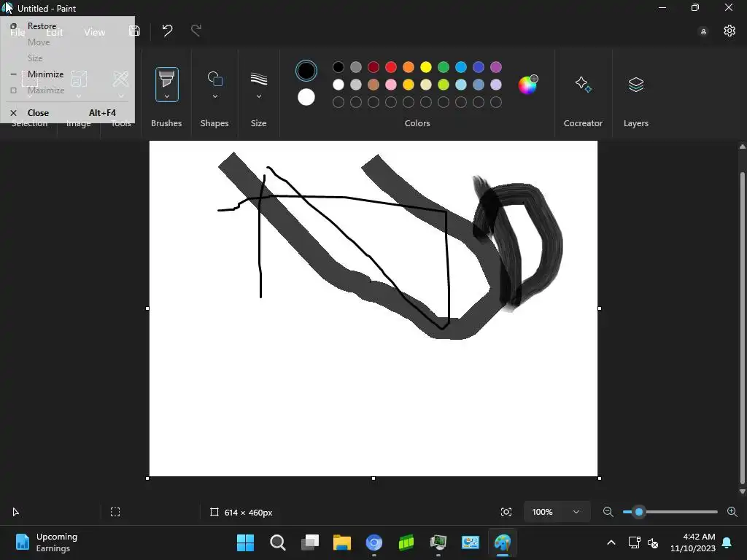Click the Save icon
747x560 pixels.
[134, 31]
